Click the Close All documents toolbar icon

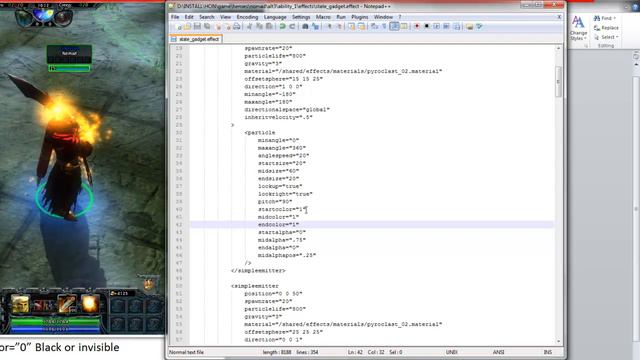pos(227,27)
